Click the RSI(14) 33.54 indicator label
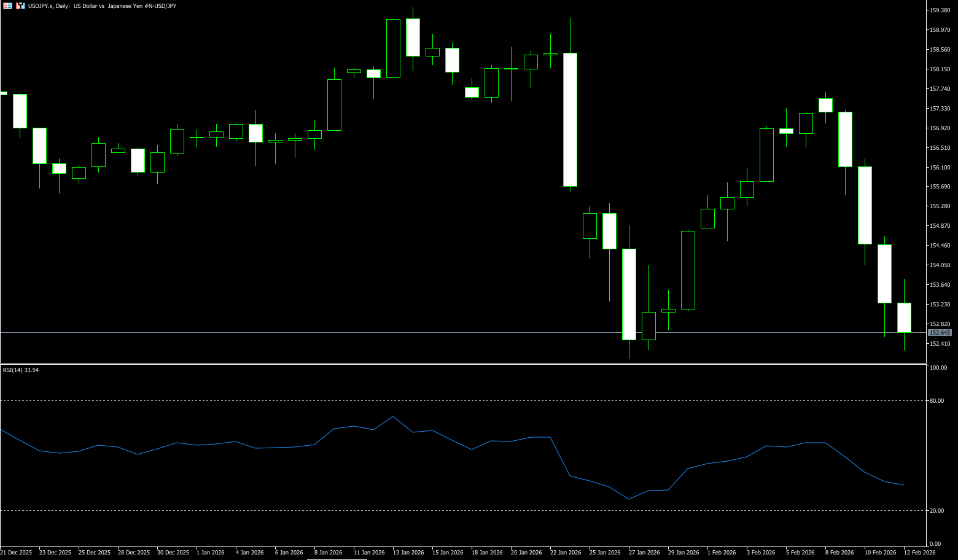This screenshot has height=560, width=958. [21, 370]
